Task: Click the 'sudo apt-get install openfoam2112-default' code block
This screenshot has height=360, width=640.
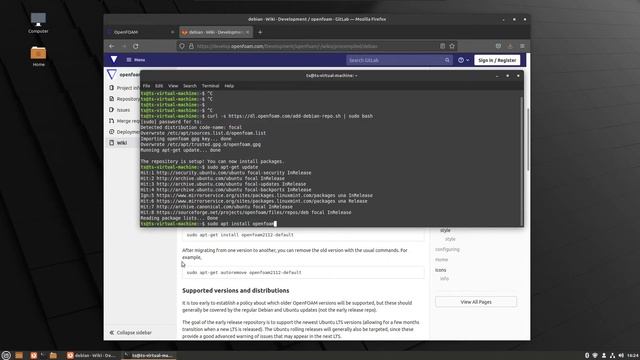Action: [x=303, y=235]
